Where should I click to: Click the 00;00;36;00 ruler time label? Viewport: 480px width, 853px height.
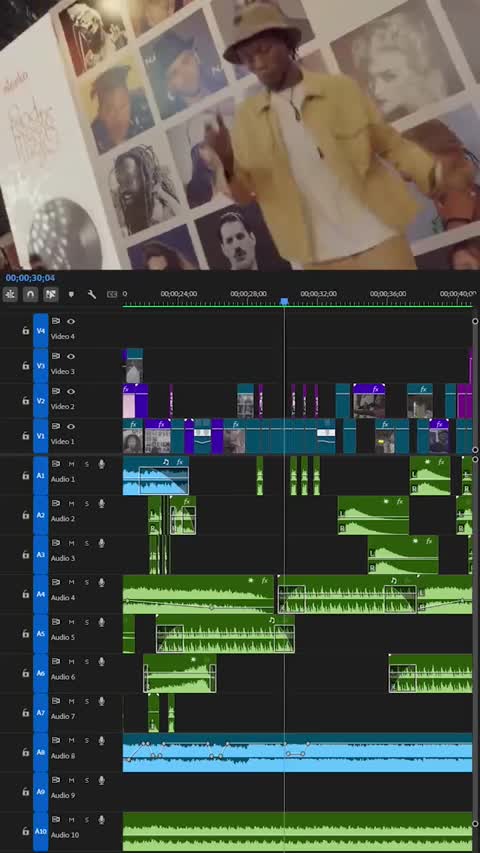coord(388,294)
